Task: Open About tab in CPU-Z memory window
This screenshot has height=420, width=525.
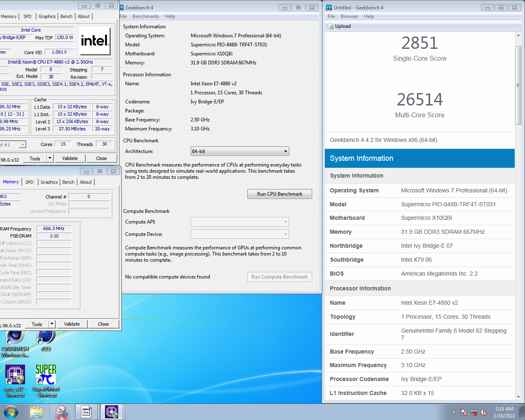Action: 86,182
